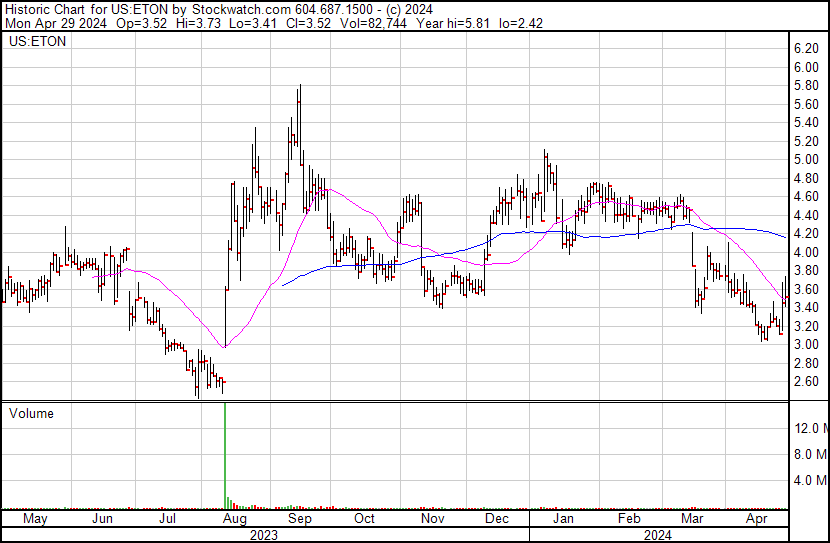Click the 12.0 M volume axis label
The image size is (830, 543).
tap(810, 428)
